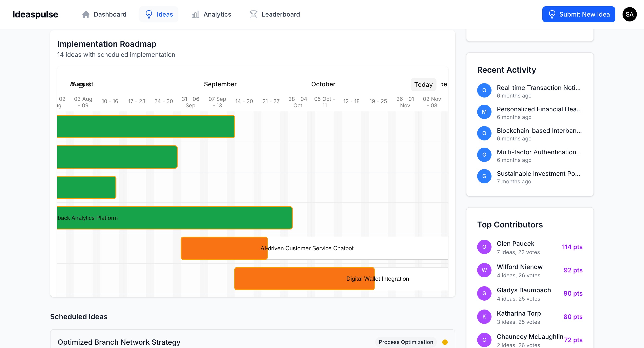Click Wilford Nienow's purple avatar
Image resolution: width=644 pixels, height=348 pixels.
(x=484, y=270)
